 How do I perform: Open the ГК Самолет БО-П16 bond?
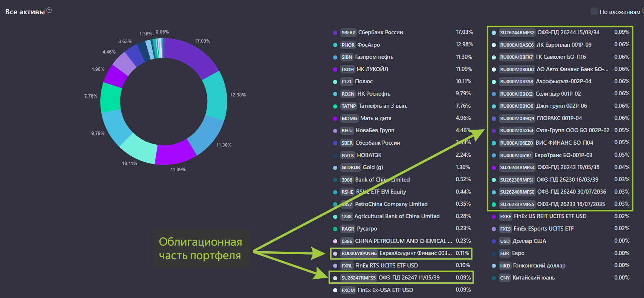[560, 57]
